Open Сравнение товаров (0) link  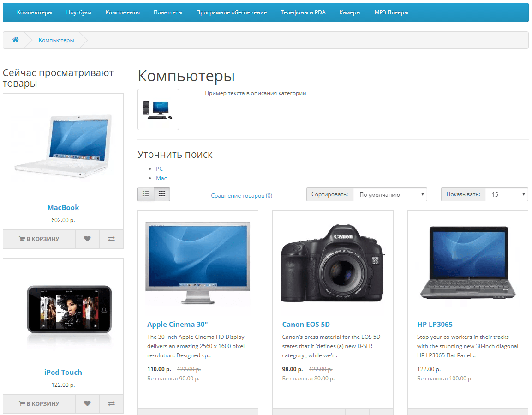[x=242, y=195]
